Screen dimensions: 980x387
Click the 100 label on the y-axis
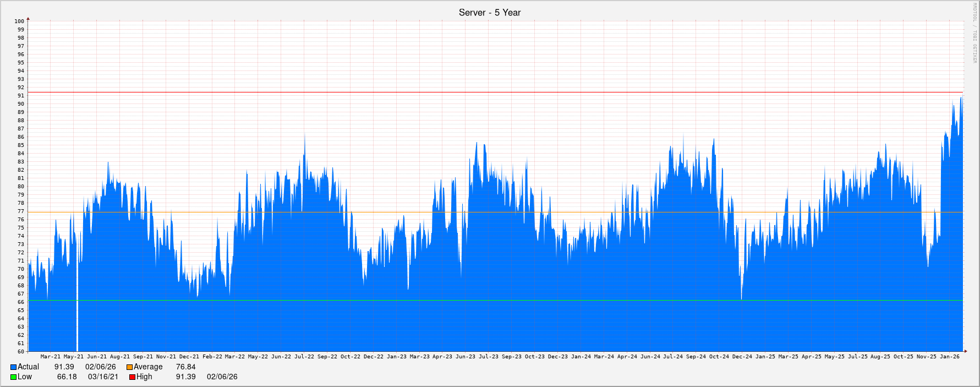(x=19, y=21)
